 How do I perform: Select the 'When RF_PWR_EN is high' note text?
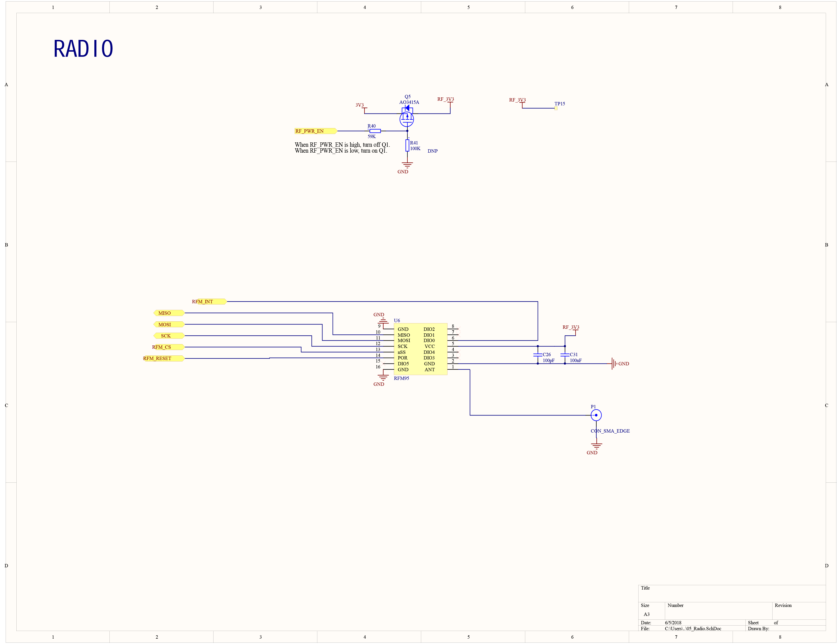(342, 145)
